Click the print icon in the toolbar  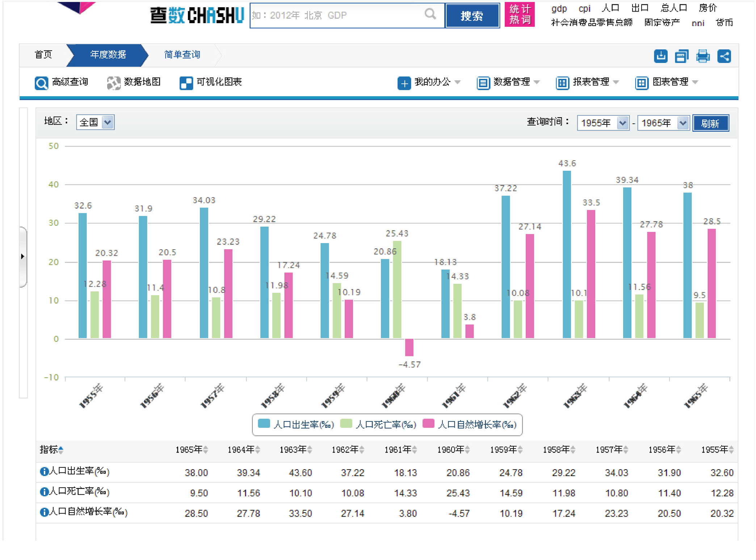click(x=702, y=56)
